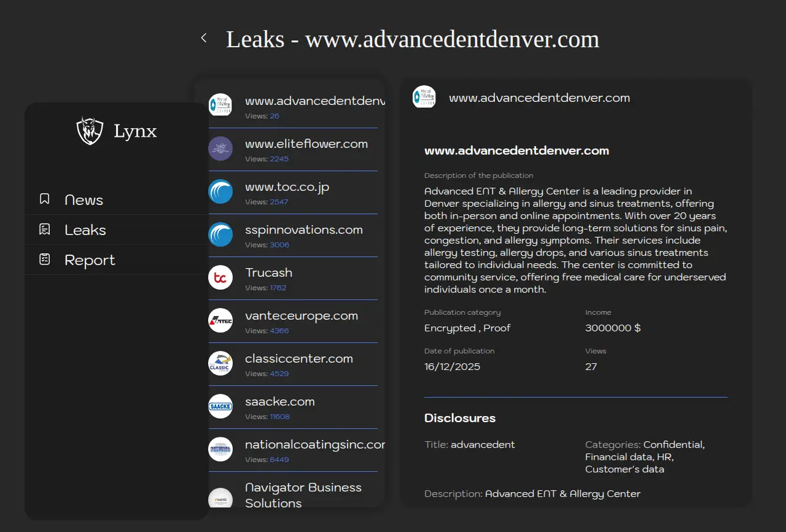This screenshot has width=786, height=532.
Task: Click the eliteflower.com logo icon
Action: click(x=220, y=148)
